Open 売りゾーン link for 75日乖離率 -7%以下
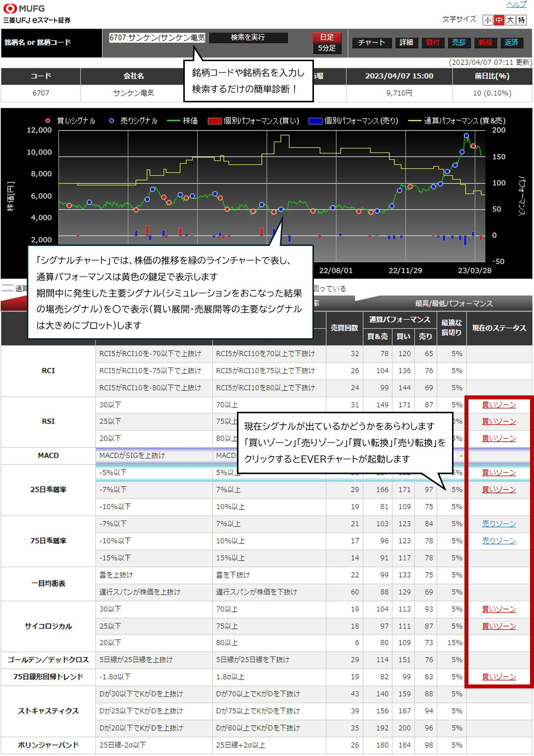 (x=499, y=524)
